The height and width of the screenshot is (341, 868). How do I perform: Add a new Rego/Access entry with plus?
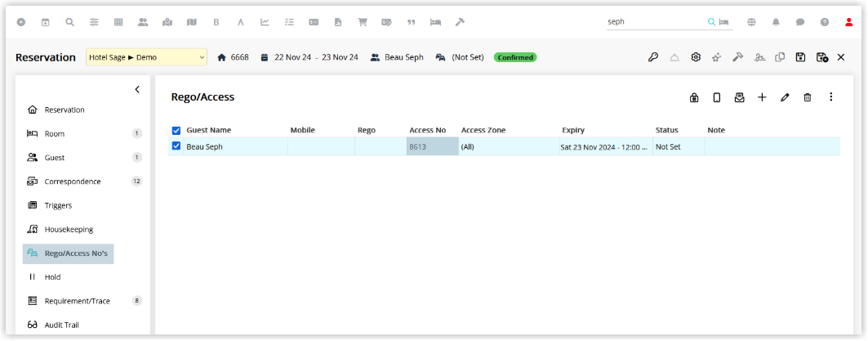pos(763,97)
